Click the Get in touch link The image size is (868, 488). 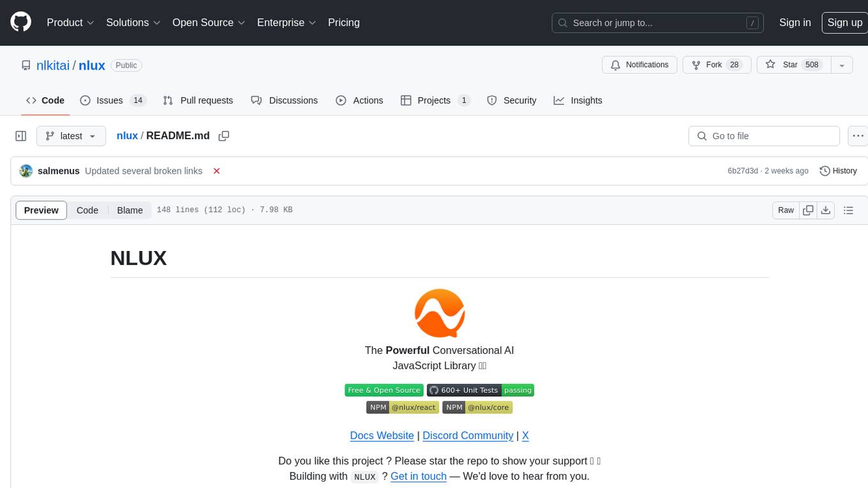tap(419, 477)
